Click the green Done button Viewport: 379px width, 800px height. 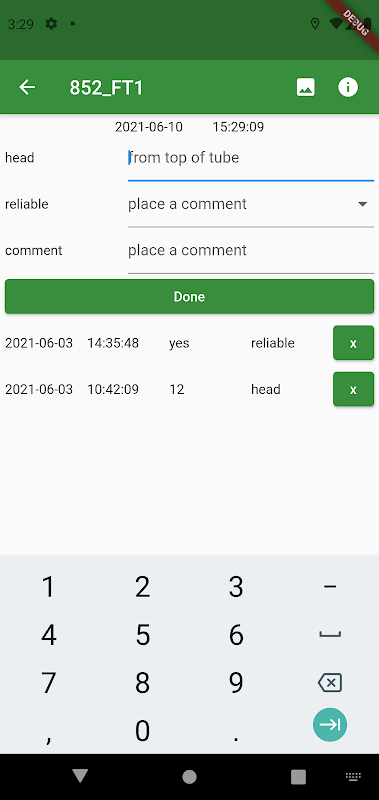tap(189, 296)
